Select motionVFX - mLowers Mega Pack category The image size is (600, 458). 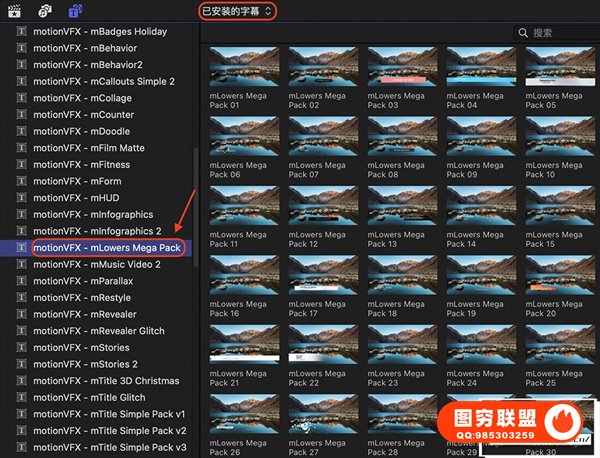coord(106,247)
